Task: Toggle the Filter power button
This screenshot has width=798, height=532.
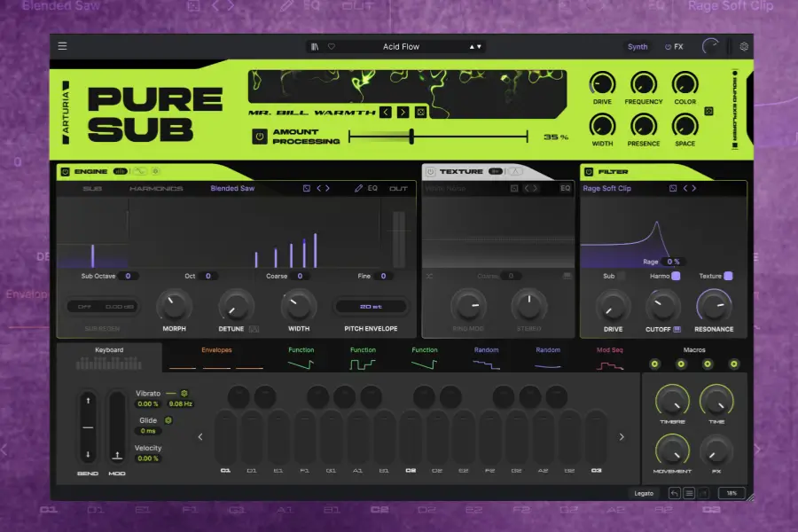Action: [x=589, y=172]
